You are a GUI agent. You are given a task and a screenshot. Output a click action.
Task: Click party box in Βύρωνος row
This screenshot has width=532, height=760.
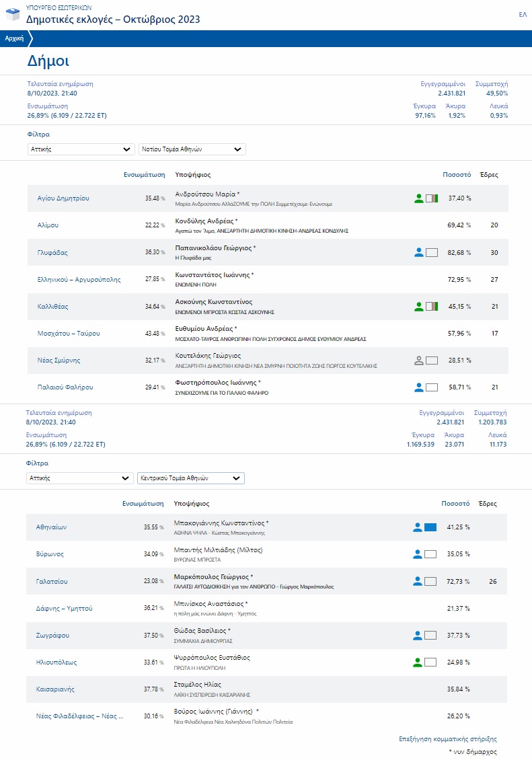tap(430, 554)
